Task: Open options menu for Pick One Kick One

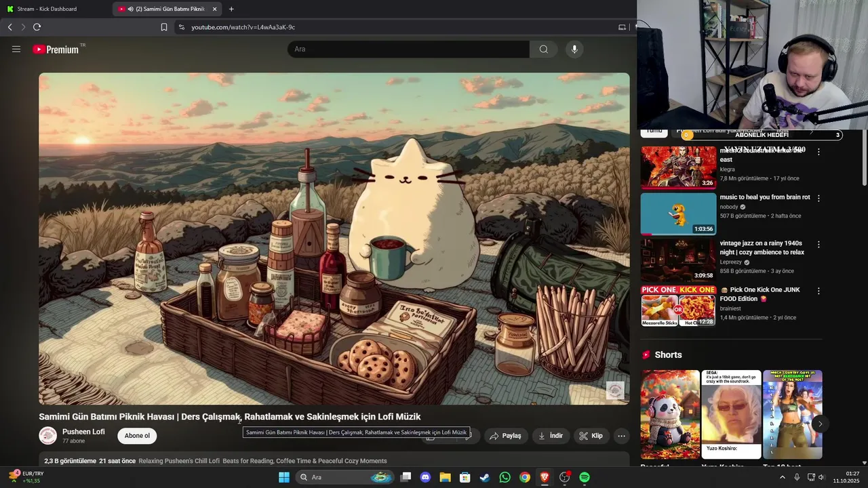Action: [x=818, y=291]
